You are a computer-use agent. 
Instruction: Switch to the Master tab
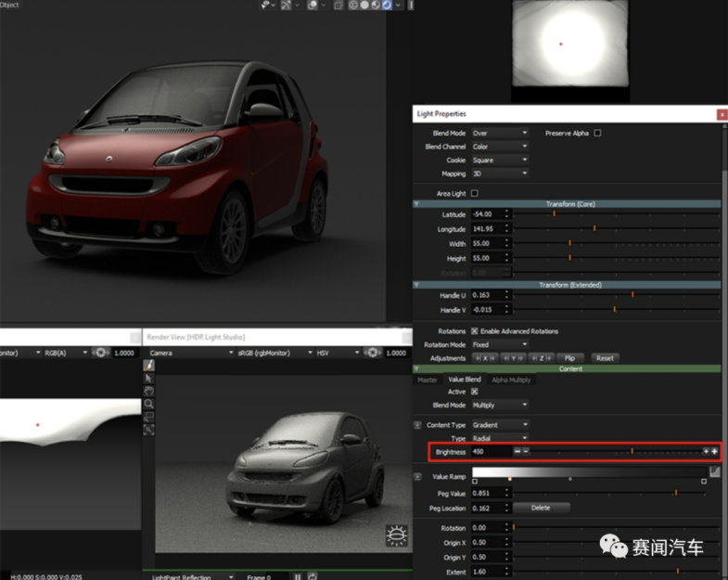pos(428,380)
